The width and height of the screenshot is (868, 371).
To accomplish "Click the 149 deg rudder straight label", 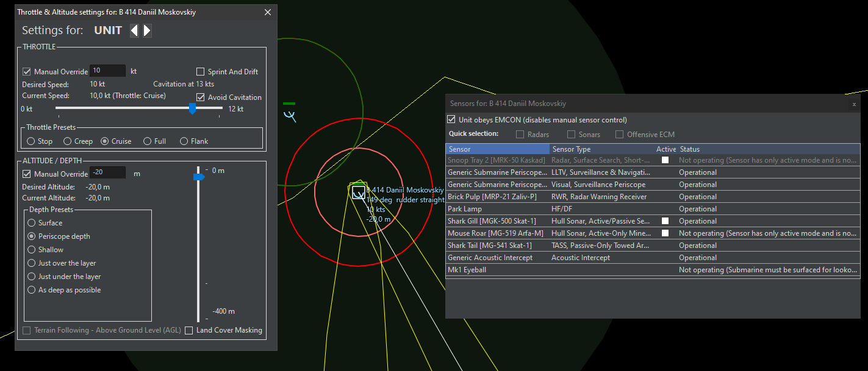I will (406, 200).
